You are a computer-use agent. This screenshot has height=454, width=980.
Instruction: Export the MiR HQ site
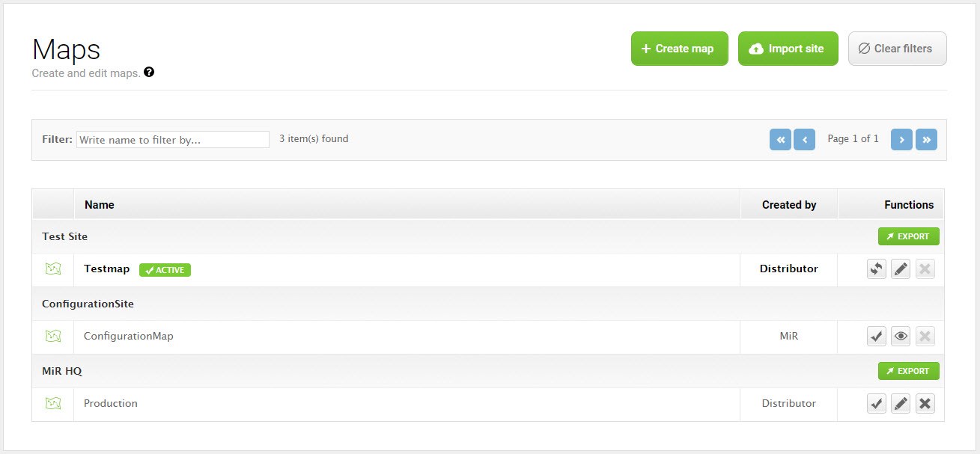[x=908, y=370]
